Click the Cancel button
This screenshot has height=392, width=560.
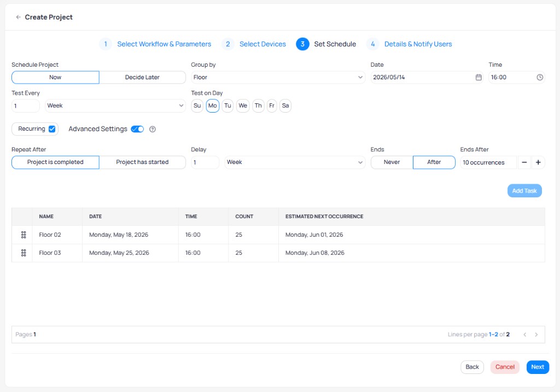tap(505, 367)
